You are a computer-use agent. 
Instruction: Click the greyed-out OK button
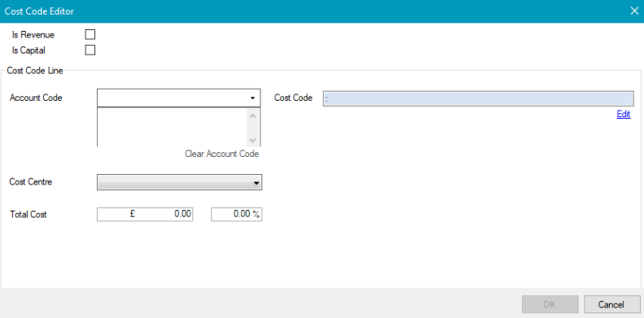pos(550,304)
